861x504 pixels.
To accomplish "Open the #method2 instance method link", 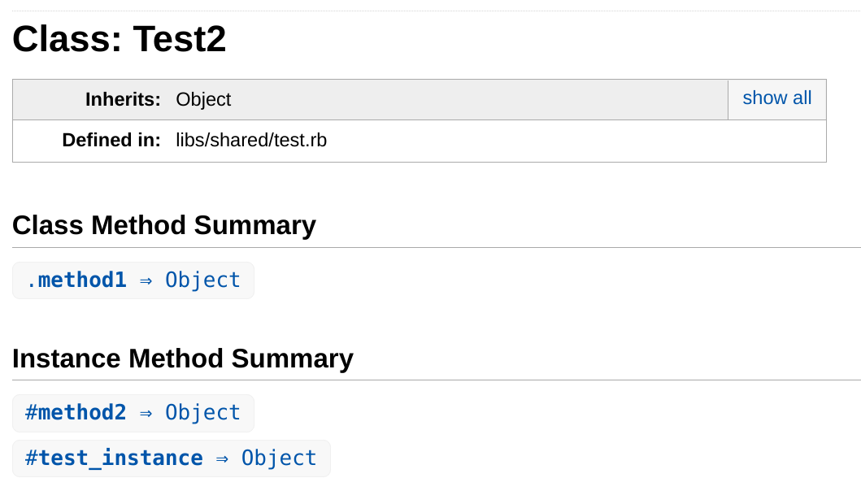I will click(76, 413).
